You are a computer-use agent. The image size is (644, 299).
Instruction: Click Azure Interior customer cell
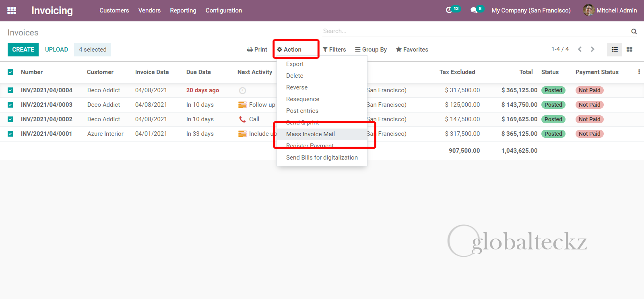105,134
